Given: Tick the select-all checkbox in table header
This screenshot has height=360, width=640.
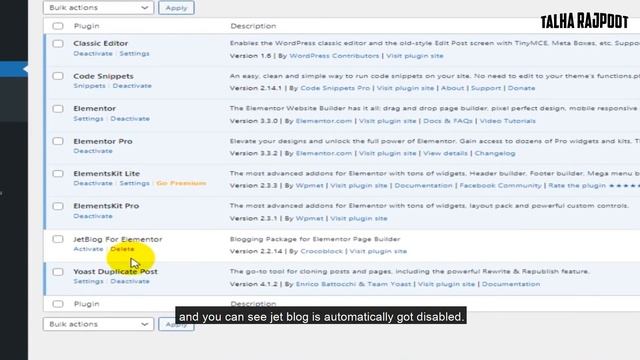Looking at the screenshot, I should coord(58,26).
